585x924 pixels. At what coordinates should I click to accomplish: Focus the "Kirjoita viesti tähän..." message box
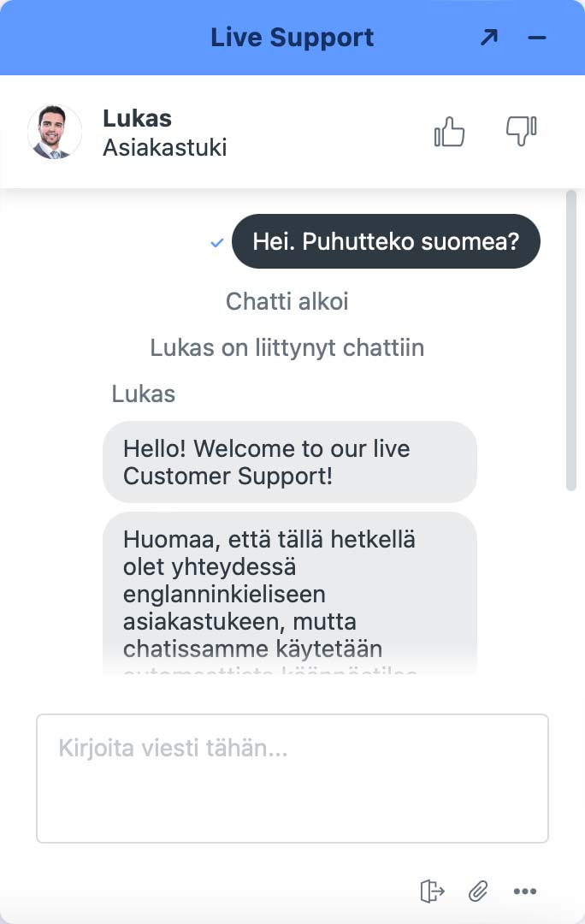292,778
